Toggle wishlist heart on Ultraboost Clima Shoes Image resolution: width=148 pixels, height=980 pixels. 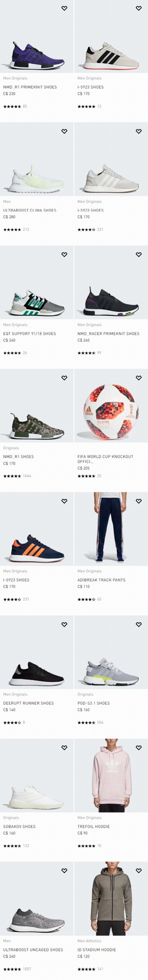[x=64, y=131]
